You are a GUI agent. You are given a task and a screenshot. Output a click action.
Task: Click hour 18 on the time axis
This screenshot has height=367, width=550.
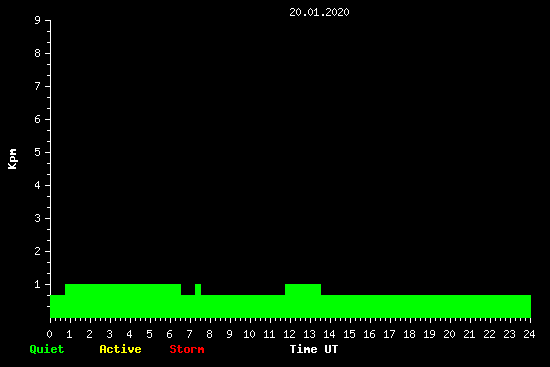(x=409, y=334)
